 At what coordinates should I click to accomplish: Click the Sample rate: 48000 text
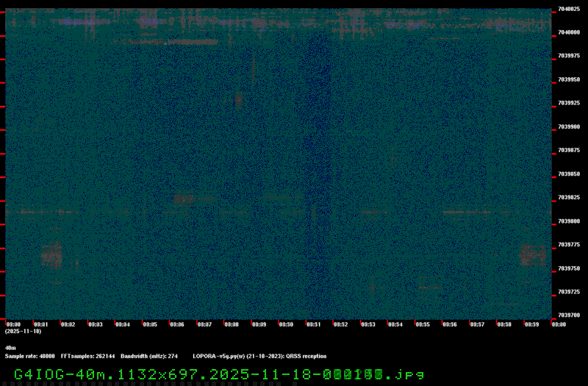point(29,356)
